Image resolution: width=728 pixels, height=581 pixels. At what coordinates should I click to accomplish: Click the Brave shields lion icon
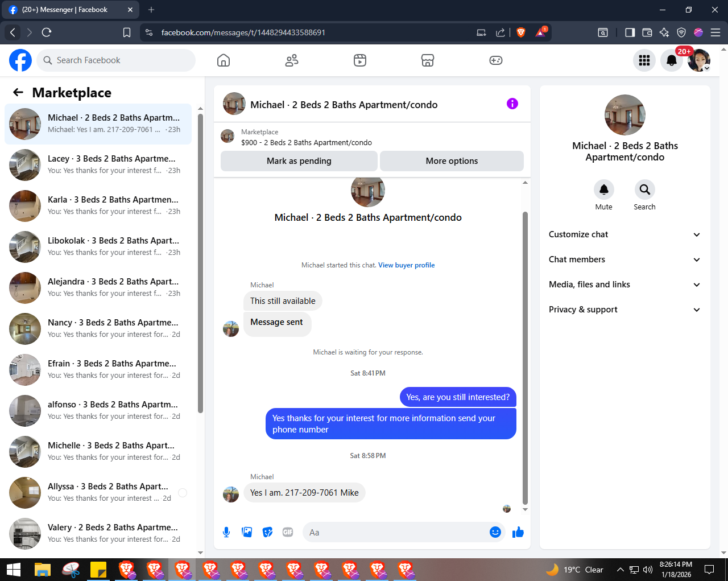(520, 32)
